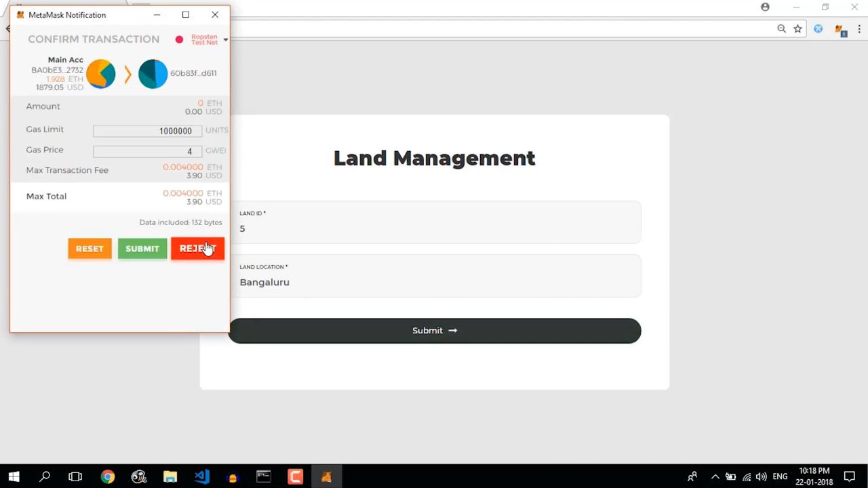
Task: Open Task View on the taskbar
Action: pyautogui.click(x=75, y=477)
